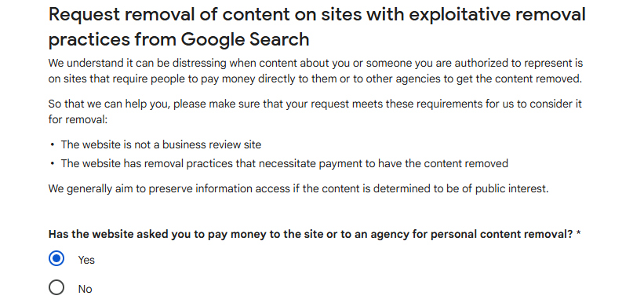Click the words 'for removal:' ending the requirements sentence
Image resolution: width=644 pixels, height=303 pixels.
pyautogui.click(x=78, y=120)
